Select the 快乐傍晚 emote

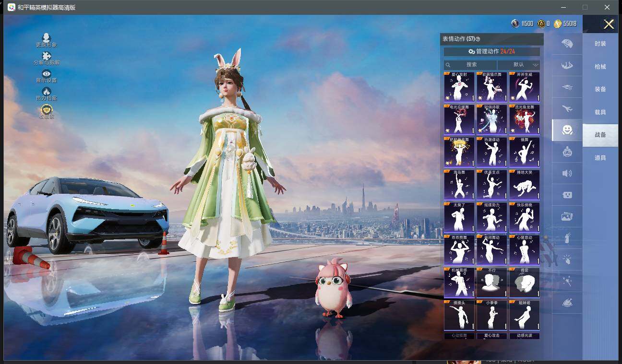[x=525, y=217]
